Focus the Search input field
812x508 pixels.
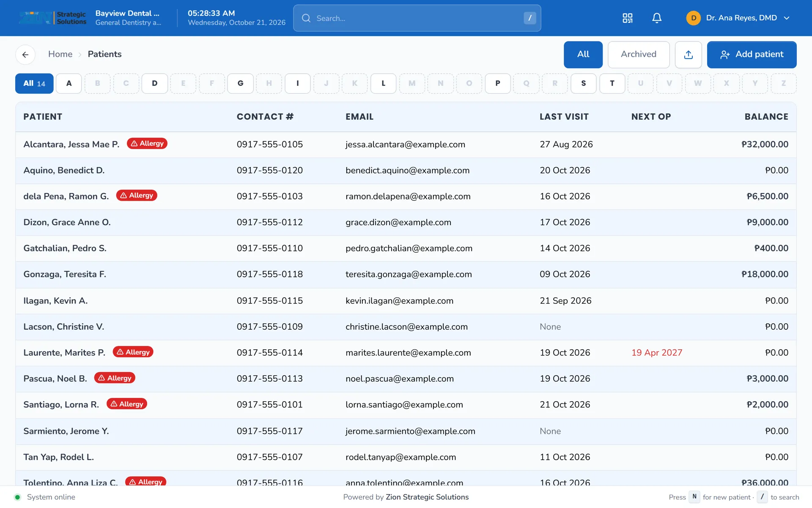click(417, 18)
